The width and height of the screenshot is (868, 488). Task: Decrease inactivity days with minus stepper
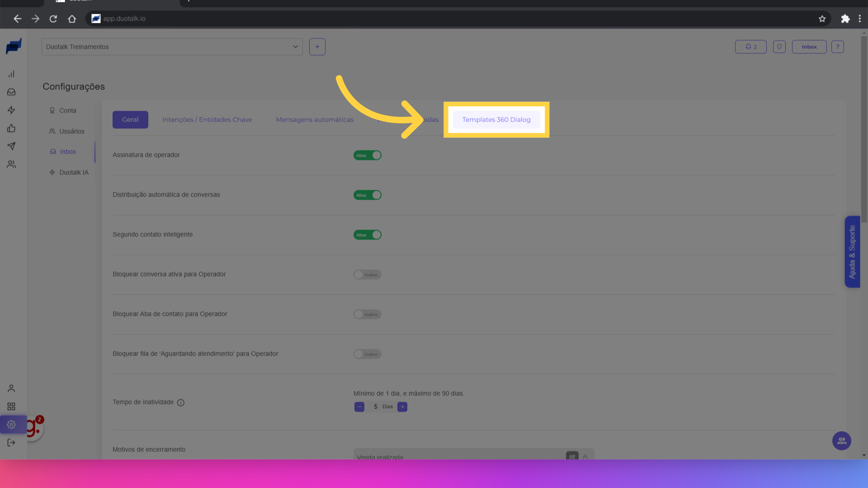coord(359,407)
